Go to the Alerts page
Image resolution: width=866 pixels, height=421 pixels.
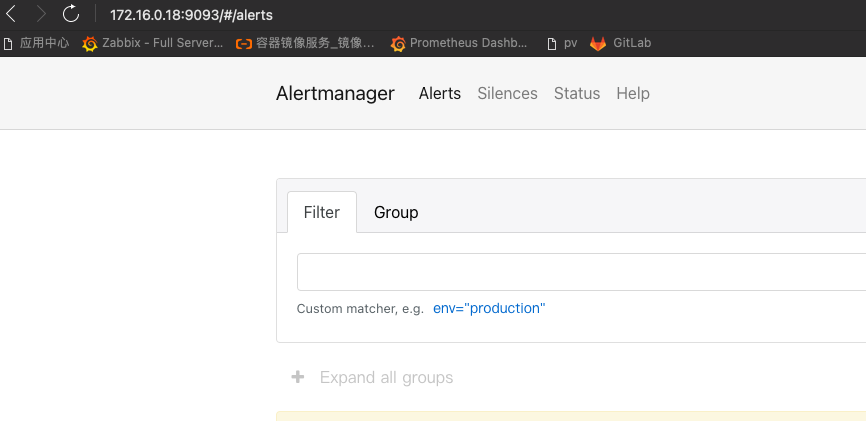[440, 93]
